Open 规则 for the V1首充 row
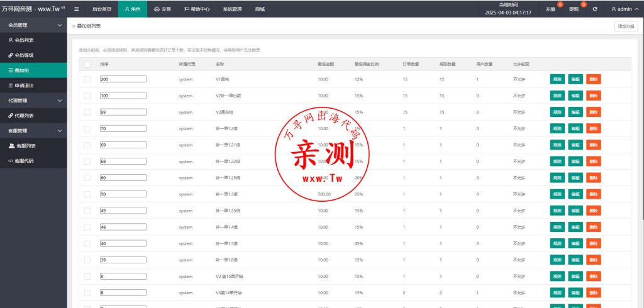 point(557,79)
